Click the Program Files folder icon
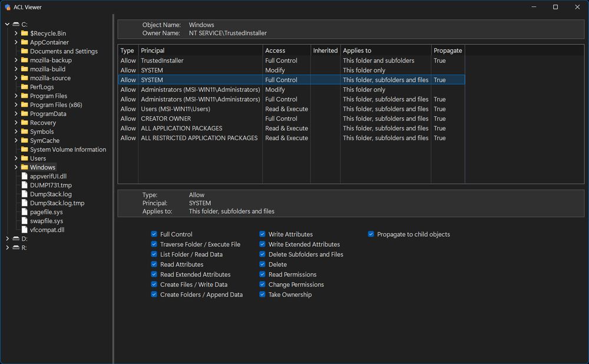 (x=24, y=96)
